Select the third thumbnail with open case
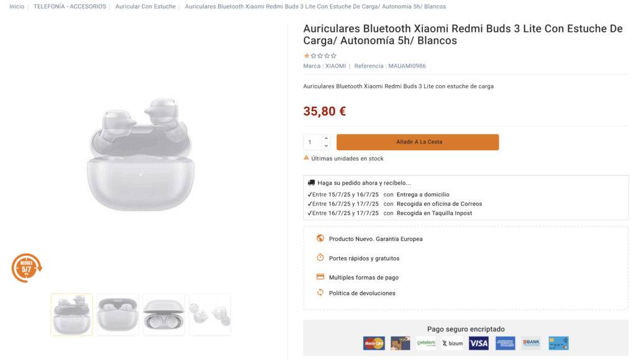 164,314
